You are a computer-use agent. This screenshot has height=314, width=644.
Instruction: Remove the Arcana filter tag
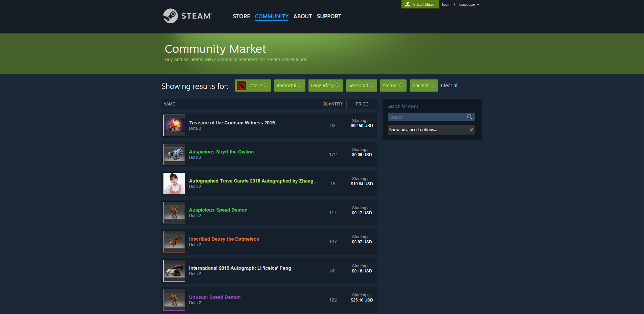click(401, 86)
